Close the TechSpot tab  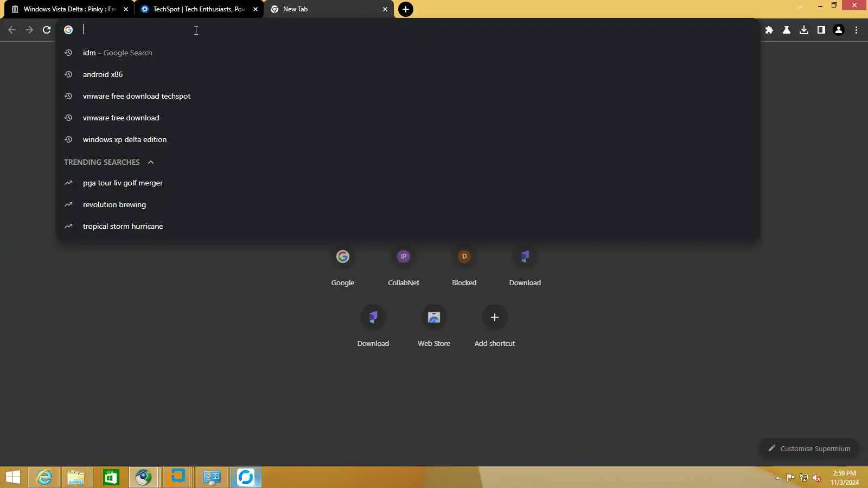click(256, 9)
